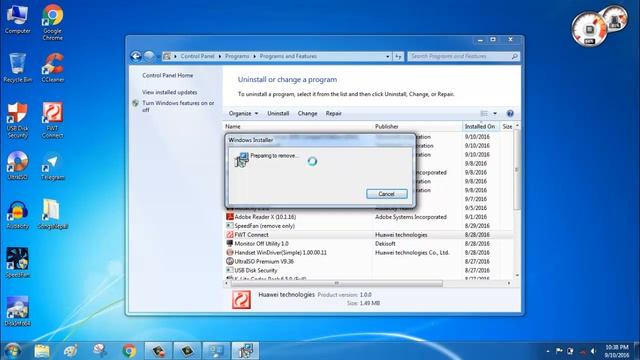Select the DiskInfo64 desktop icon
Image resolution: width=640 pixels, height=360 pixels.
18,311
